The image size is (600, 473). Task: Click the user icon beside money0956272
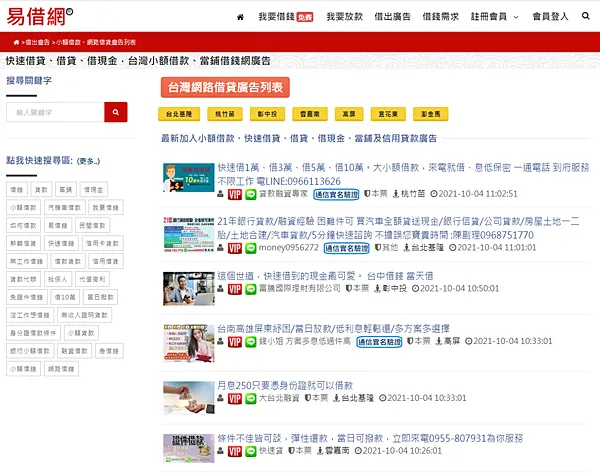coord(220,248)
